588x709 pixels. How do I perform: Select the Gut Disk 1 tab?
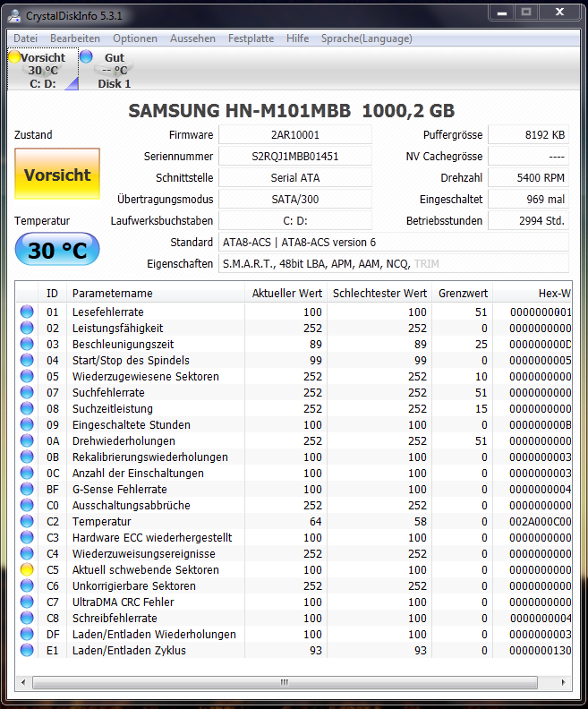114,70
